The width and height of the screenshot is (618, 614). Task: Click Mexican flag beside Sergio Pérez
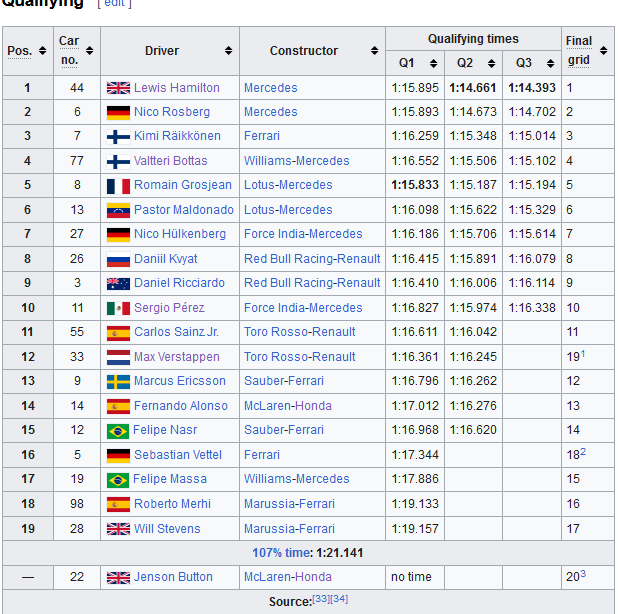(x=118, y=308)
